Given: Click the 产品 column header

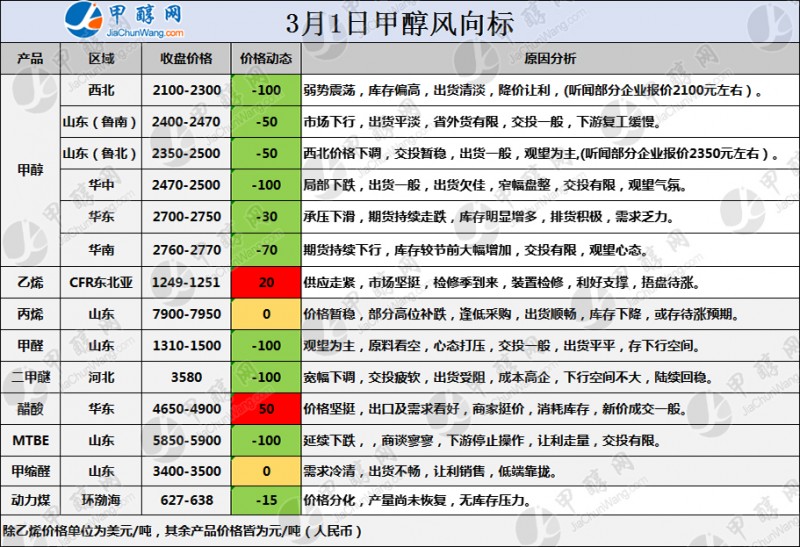Looking at the screenshot, I should coord(31,59).
